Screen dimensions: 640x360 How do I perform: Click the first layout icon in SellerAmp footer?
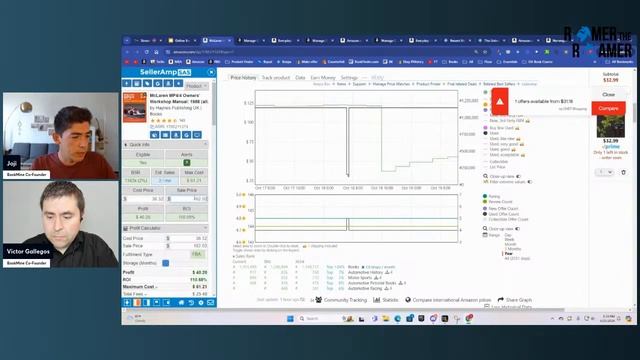point(127,302)
